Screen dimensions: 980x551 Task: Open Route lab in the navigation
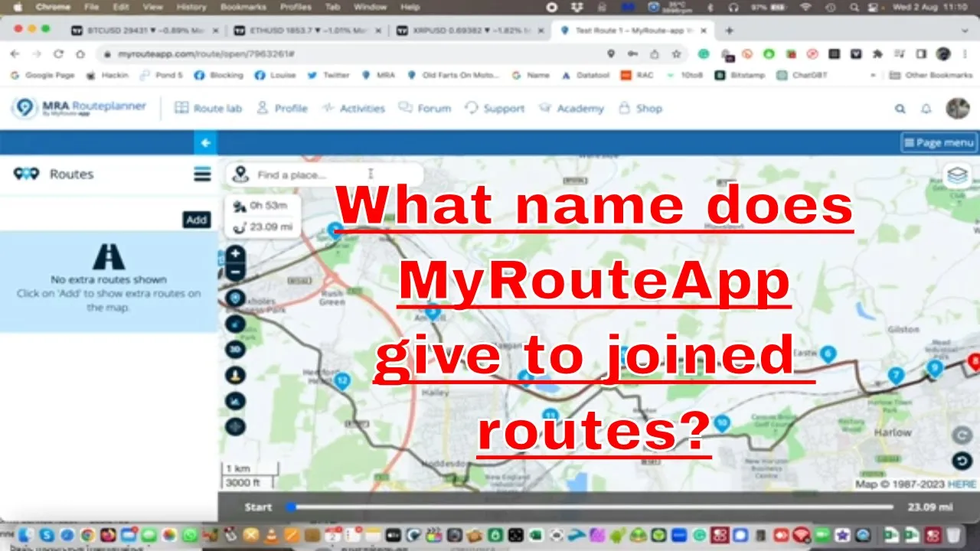(208, 109)
